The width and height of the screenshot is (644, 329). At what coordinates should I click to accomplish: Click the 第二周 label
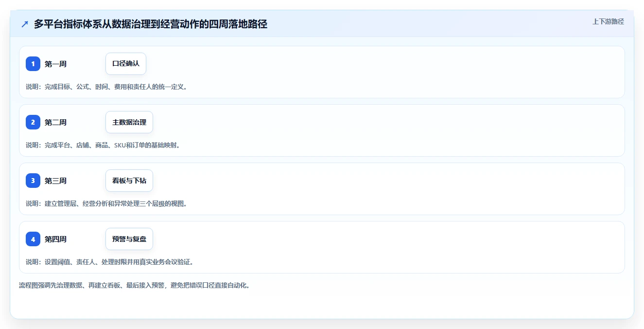[55, 122]
